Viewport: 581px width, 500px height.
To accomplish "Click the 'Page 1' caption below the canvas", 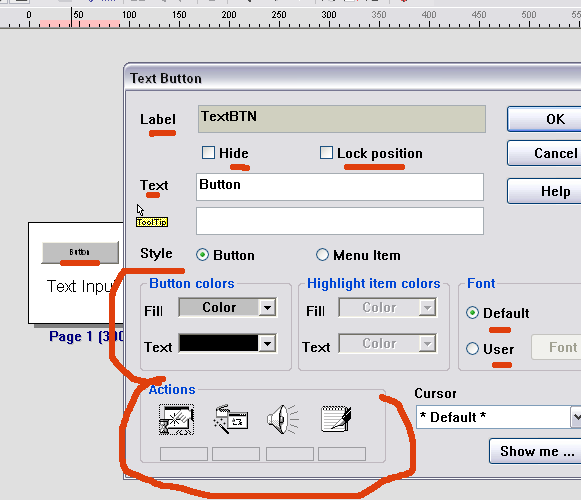I will point(86,336).
